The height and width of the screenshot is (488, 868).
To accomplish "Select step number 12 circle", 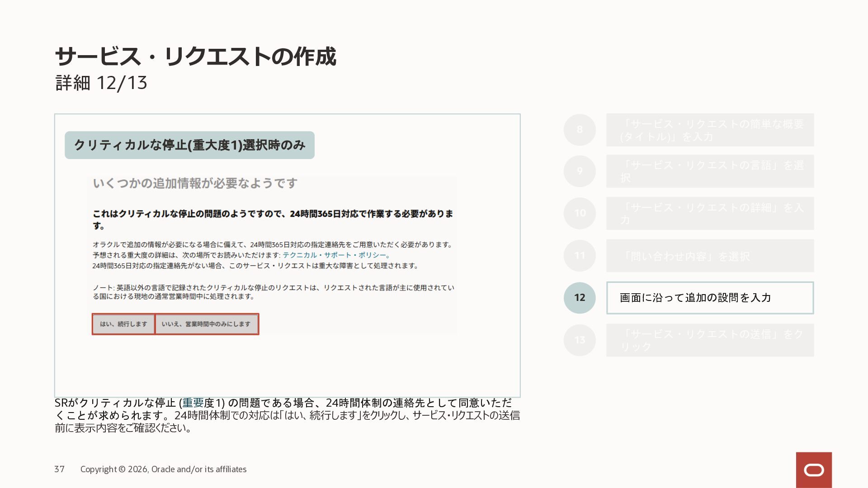I will point(580,298).
